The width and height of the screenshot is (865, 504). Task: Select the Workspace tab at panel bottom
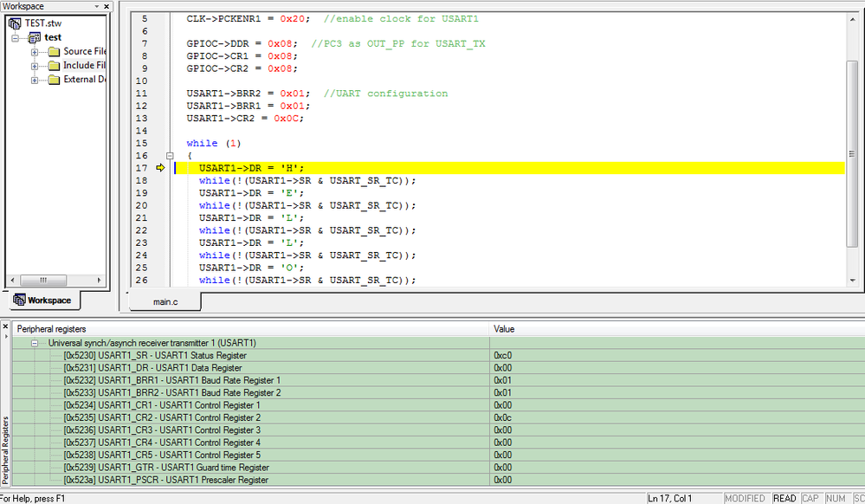click(x=42, y=300)
